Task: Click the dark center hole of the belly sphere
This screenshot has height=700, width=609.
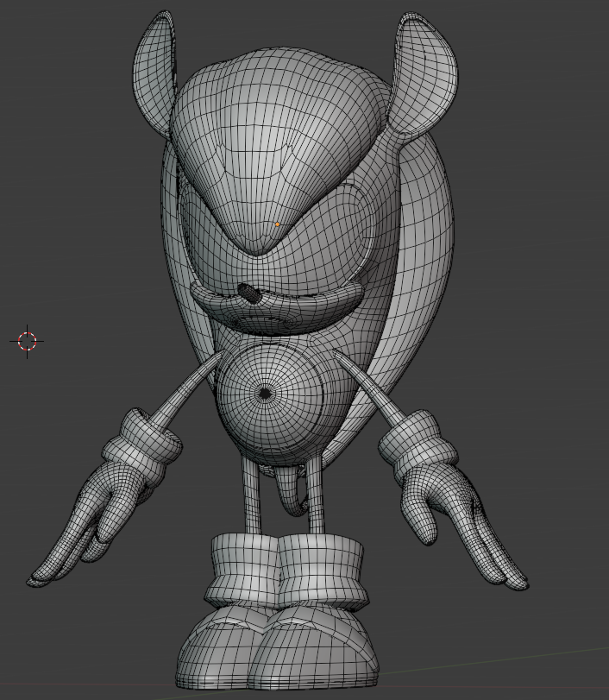Action: point(265,394)
